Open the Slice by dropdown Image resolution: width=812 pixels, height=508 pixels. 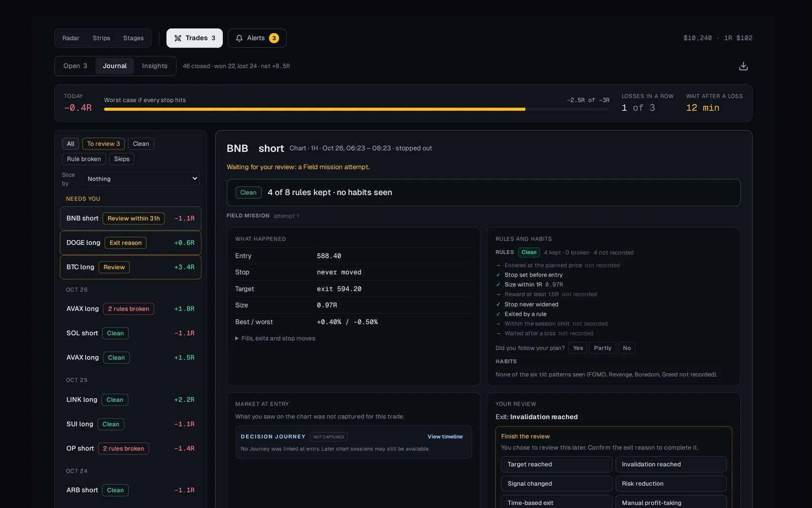click(x=141, y=179)
